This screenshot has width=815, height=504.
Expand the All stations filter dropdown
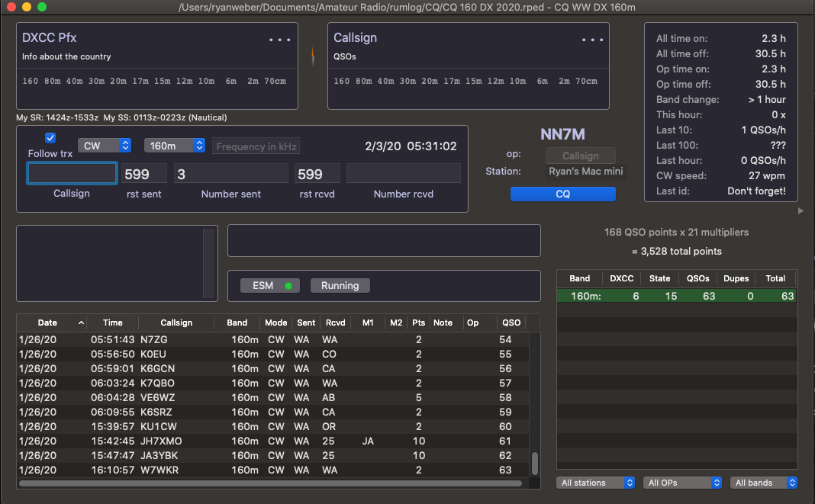(596, 483)
